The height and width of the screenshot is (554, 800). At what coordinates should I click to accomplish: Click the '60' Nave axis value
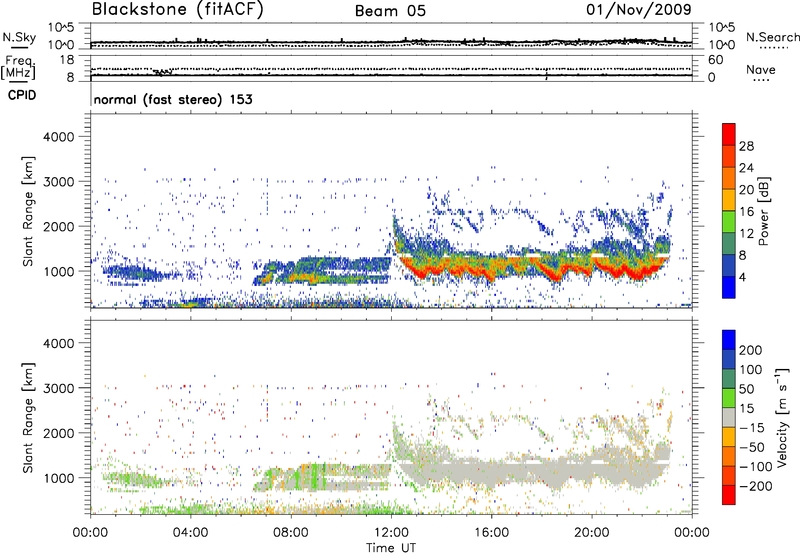pyautogui.click(x=715, y=60)
